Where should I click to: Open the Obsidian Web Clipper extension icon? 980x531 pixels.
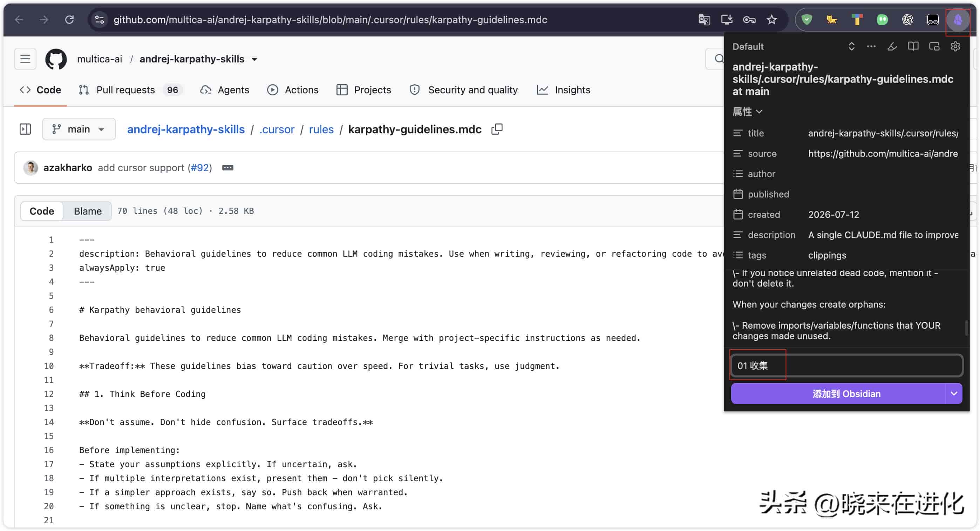click(x=958, y=20)
